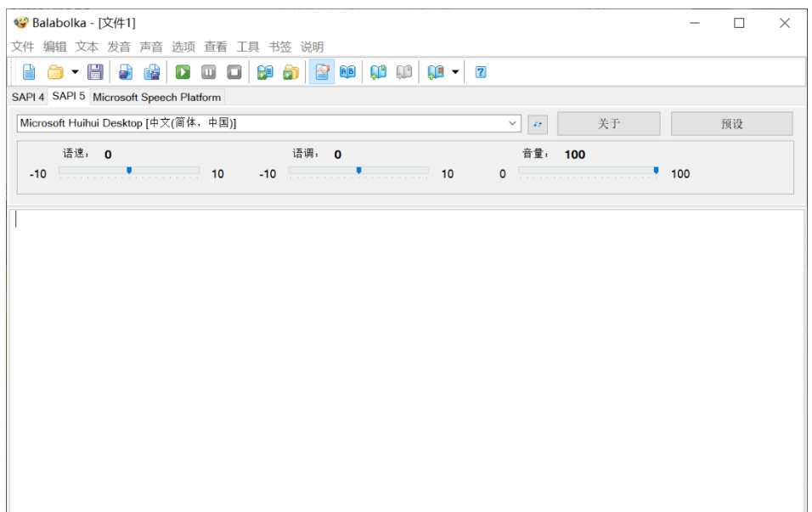Screen dimensions: 812x512
Task: Open the 发音 menu
Action: click(x=119, y=47)
